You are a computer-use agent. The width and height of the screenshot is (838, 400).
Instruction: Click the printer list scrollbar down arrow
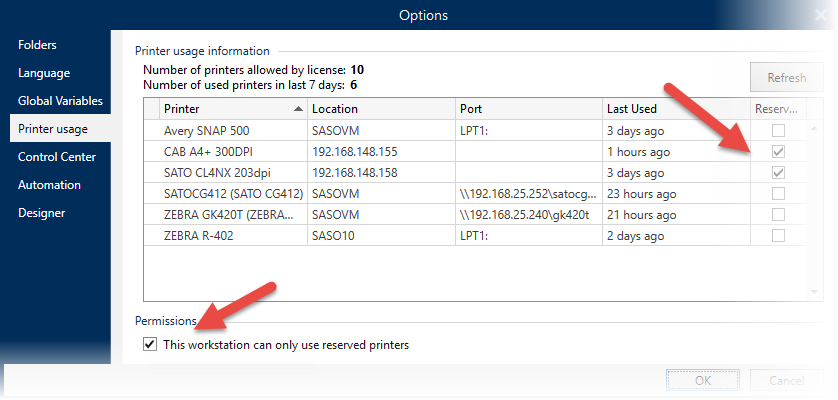(x=814, y=292)
